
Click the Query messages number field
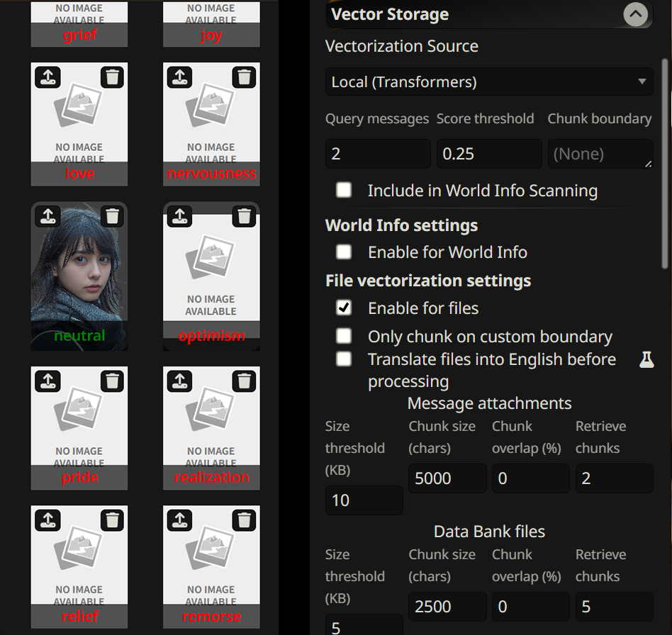tap(377, 154)
